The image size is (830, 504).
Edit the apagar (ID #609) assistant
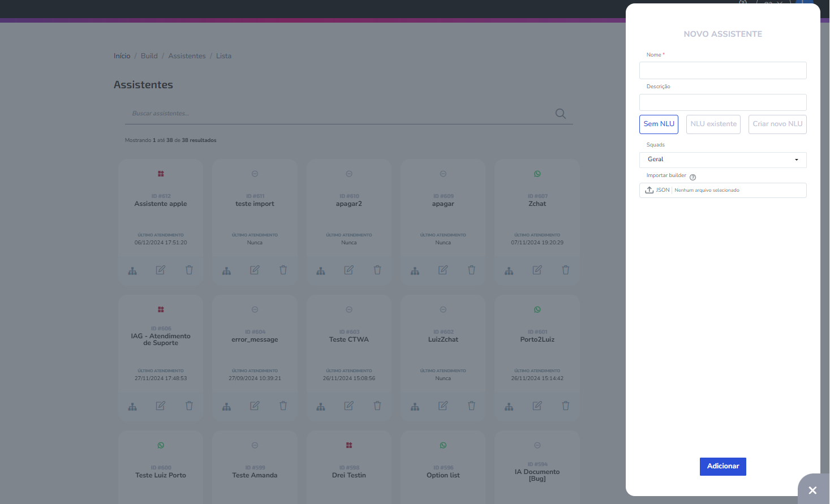tap(443, 270)
